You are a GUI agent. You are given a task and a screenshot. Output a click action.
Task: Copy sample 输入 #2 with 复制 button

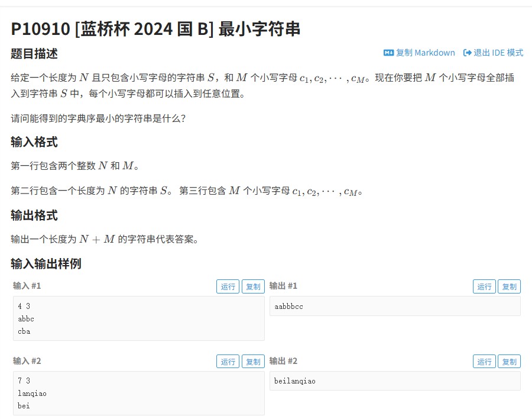[x=253, y=362]
